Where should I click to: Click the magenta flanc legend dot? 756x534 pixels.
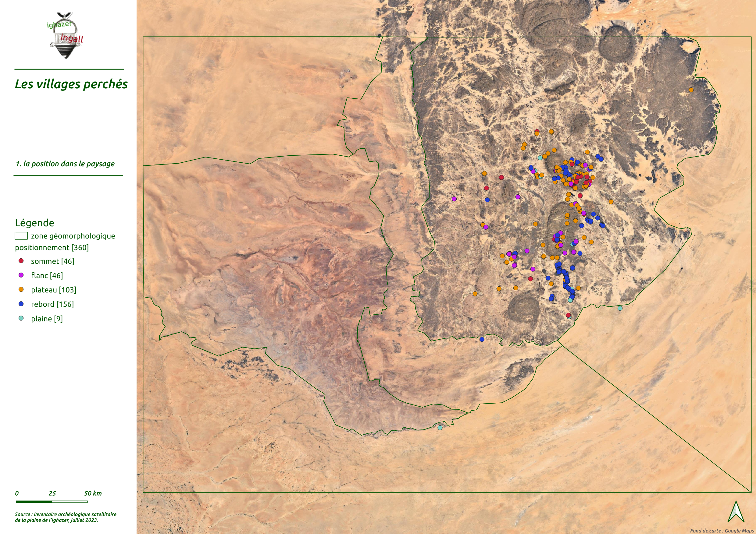click(21, 275)
